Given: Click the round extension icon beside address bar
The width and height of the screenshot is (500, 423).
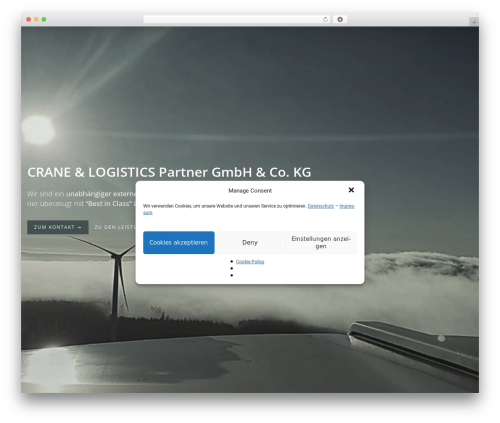Looking at the screenshot, I should 340,19.
